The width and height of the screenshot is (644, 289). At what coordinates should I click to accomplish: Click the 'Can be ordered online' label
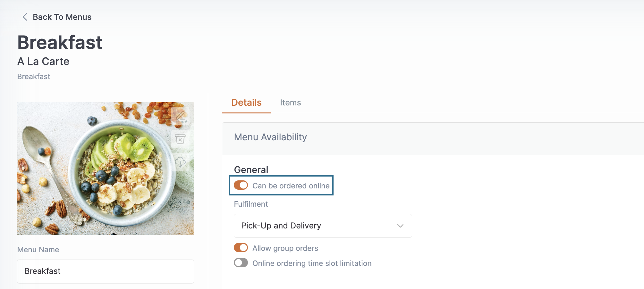[x=291, y=186]
